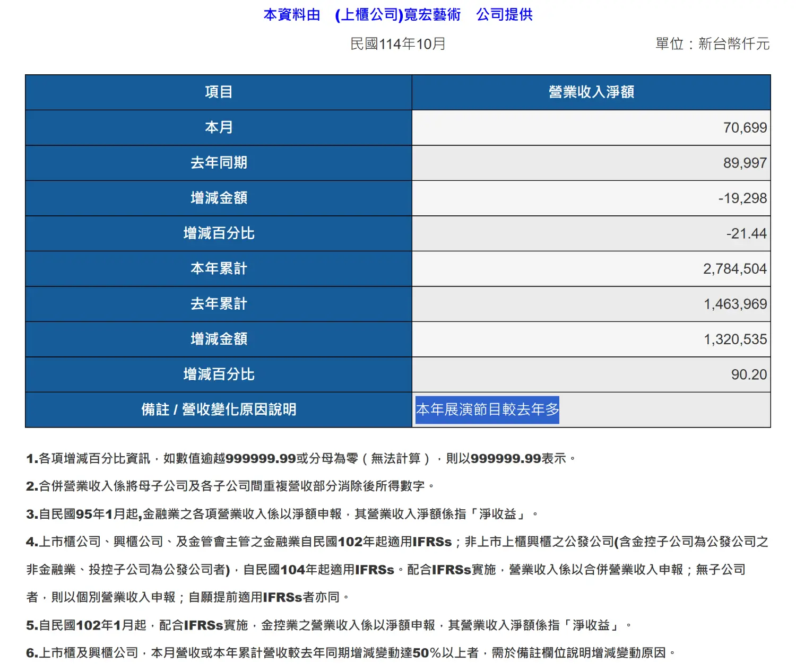Click the 去年累計 row label

tap(219, 304)
